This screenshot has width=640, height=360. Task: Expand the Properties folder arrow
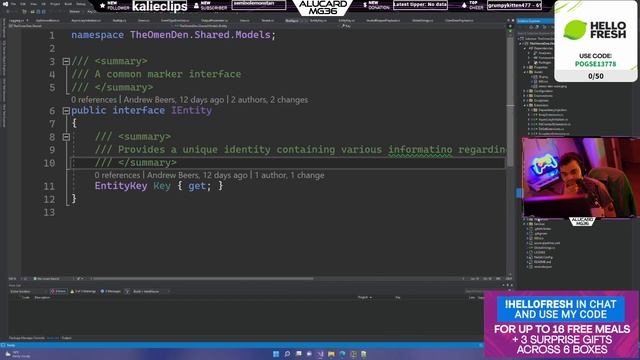coord(524,67)
